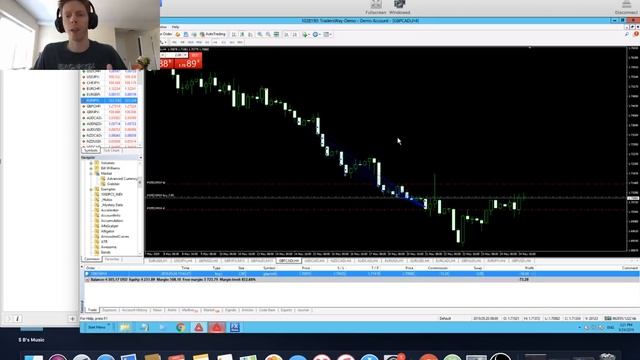Open the Experts tab in Terminal
The width and height of the screenshot is (640, 360).
(x=286, y=310)
